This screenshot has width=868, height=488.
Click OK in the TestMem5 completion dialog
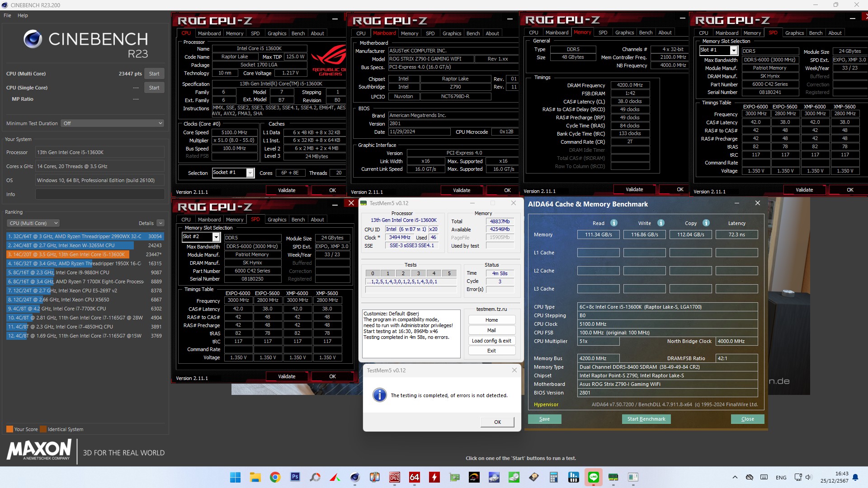coord(497,422)
